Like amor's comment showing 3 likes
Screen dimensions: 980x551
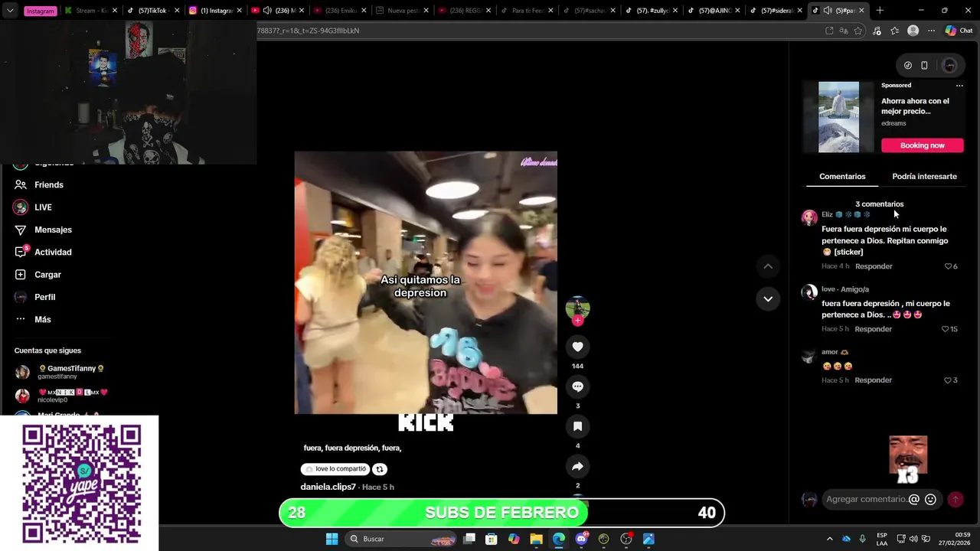(948, 380)
